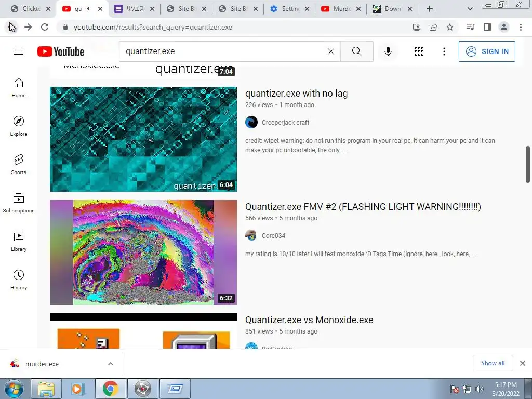The image size is (532, 399).
Task: Click the browser forward arrow
Action: 28,27
